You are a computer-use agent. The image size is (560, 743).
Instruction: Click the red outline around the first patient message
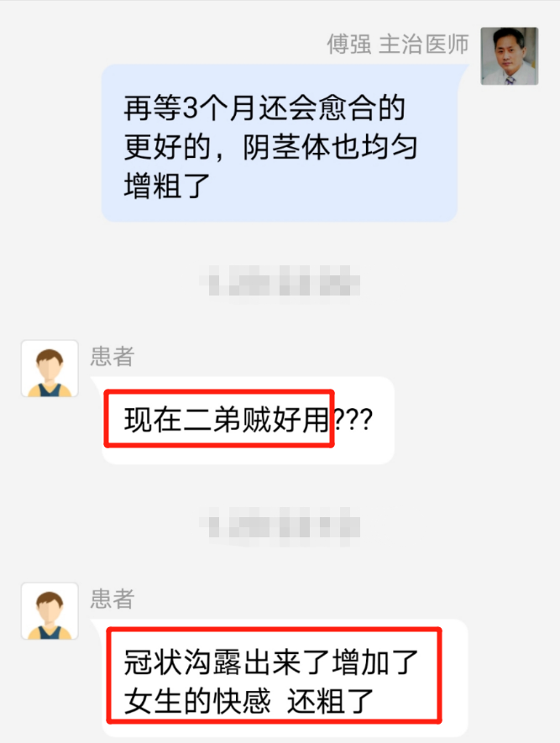tap(219, 418)
